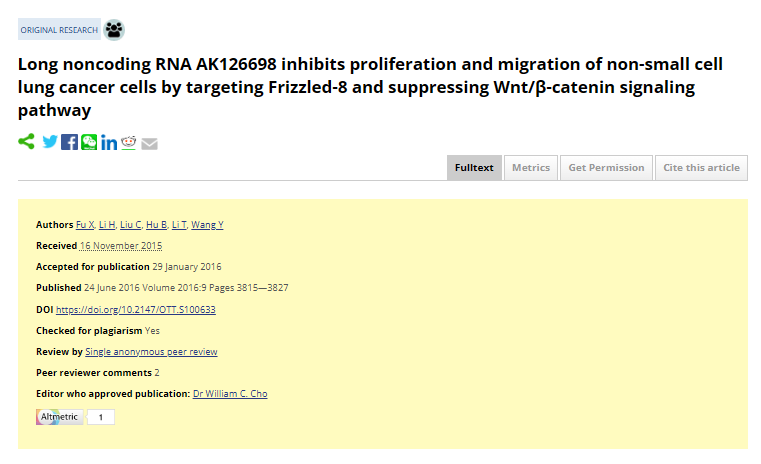Image resolution: width=761 pixels, height=464 pixels.
Task: Share article on Reddit
Action: tap(129, 142)
